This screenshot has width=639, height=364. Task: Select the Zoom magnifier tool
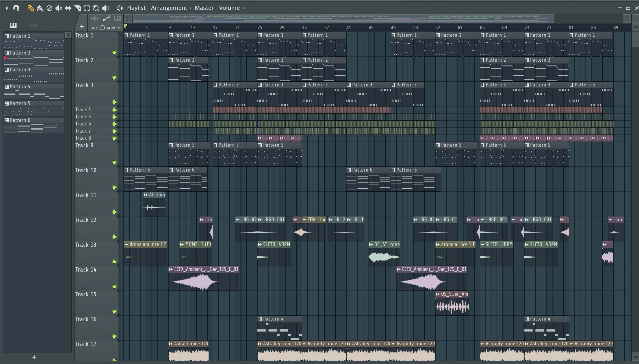(x=96, y=8)
